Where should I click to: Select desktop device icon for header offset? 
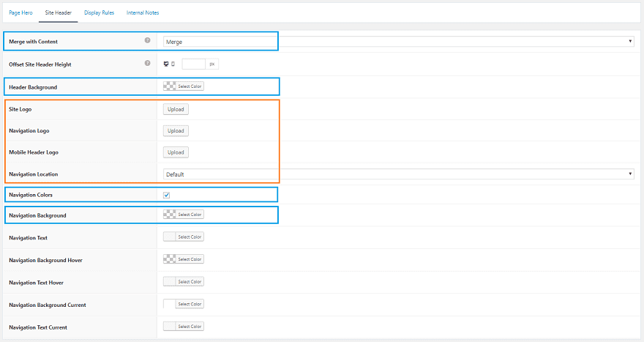(166, 64)
